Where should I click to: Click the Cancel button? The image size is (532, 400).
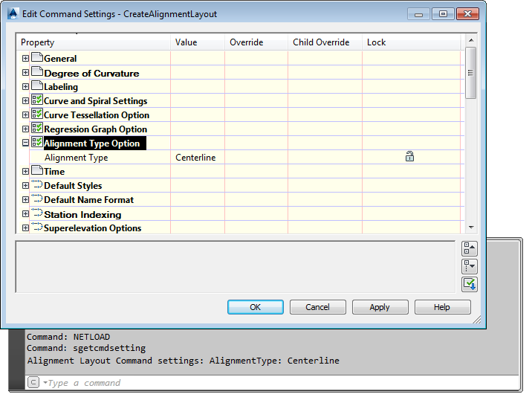pos(317,307)
